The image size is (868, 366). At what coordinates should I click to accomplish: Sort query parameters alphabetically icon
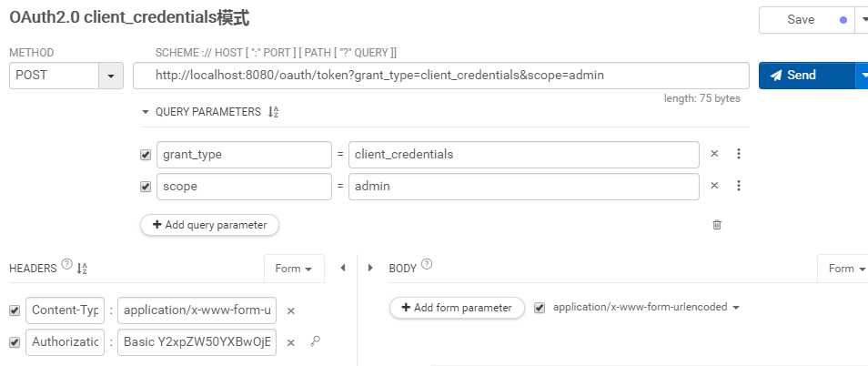273,112
